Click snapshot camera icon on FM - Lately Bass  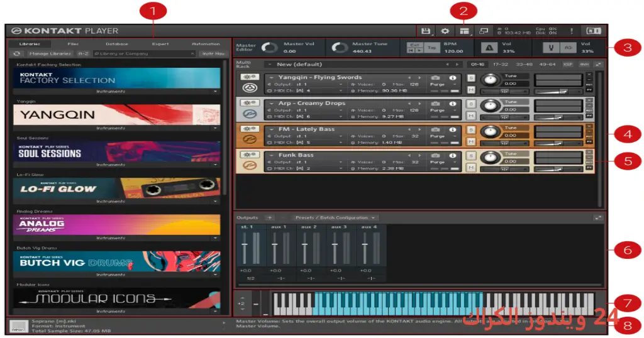tap(435, 129)
